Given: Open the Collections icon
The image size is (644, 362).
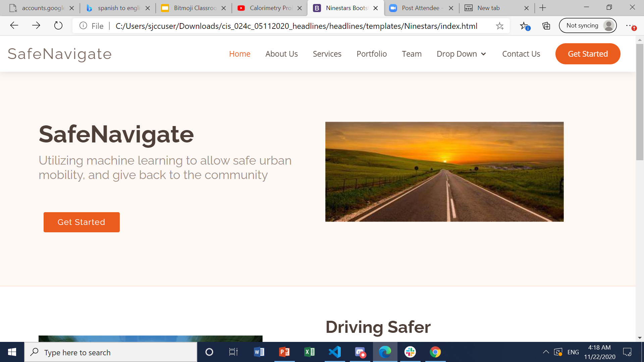Looking at the screenshot, I should pos(546,26).
